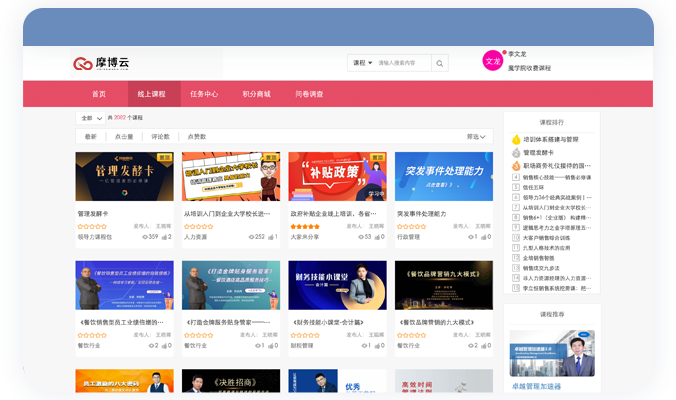Click category 财税管理
676x400 pixels.
click(x=302, y=346)
